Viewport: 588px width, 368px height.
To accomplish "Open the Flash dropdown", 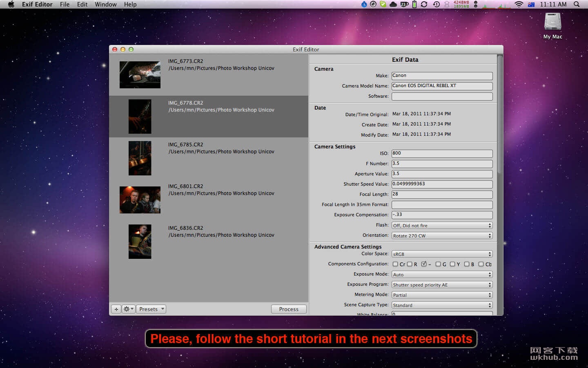I will (x=442, y=226).
